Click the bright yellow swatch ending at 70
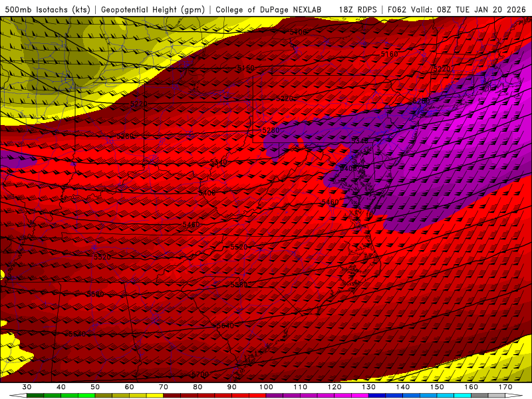Screen dimensions: 532x399 coord(155,395)
